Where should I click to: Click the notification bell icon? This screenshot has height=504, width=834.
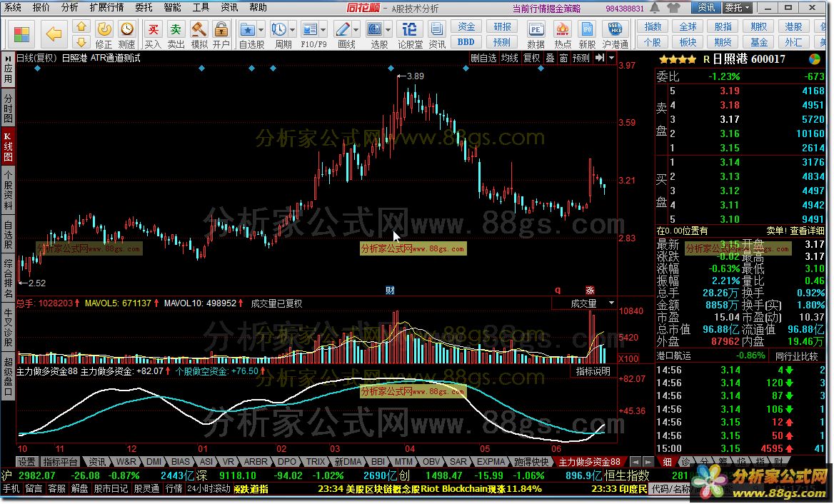point(655,8)
